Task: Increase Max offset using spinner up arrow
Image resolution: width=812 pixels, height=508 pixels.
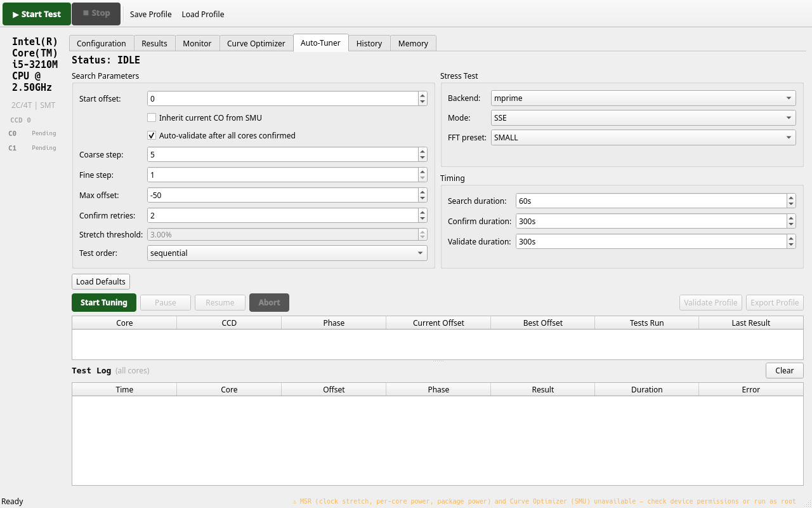Action: [x=422, y=192]
